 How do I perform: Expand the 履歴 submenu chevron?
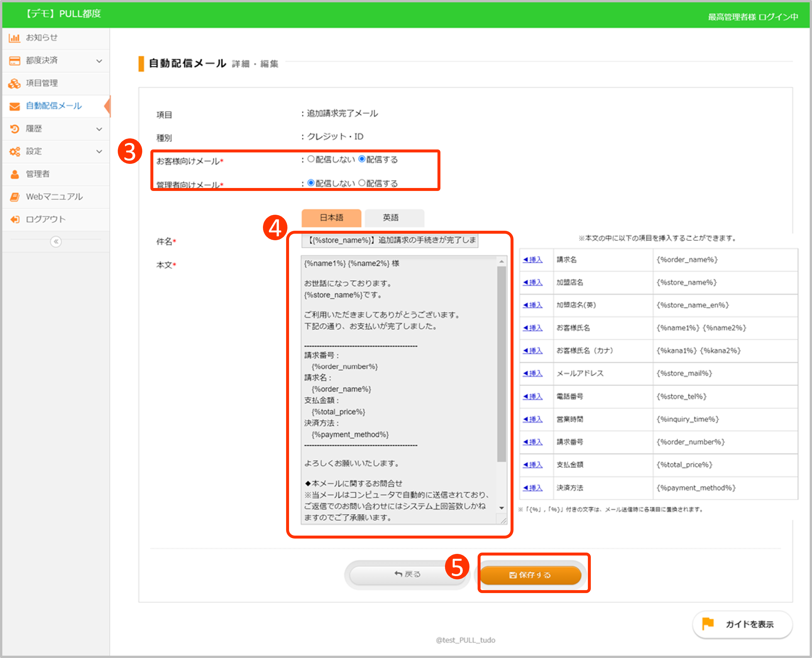click(99, 129)
